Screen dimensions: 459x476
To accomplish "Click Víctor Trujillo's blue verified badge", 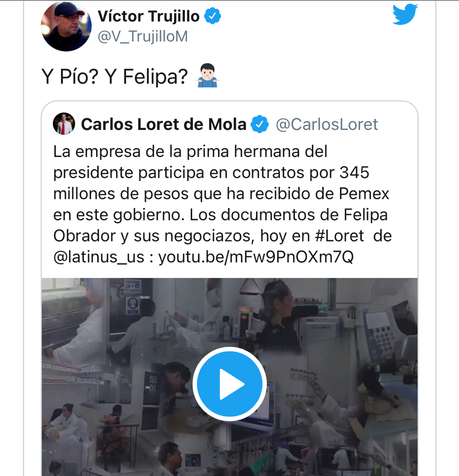I will [x=212, y=16].
